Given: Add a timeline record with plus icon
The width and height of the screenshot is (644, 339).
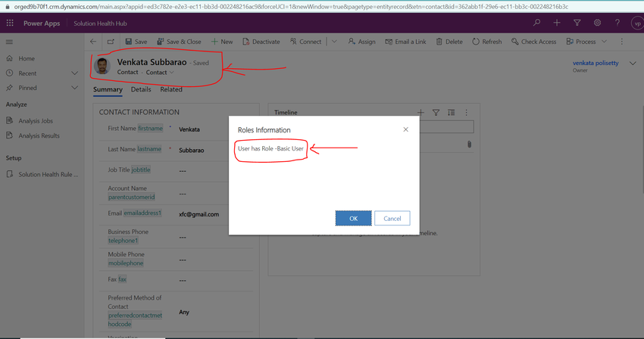Looking at the screenshot, I should click(420, 113).
